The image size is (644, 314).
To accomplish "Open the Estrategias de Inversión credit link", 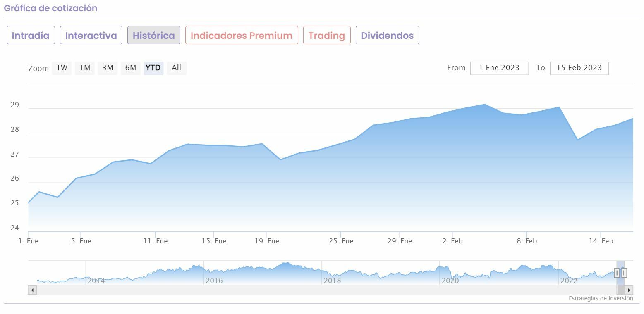I will coord(601,298).
